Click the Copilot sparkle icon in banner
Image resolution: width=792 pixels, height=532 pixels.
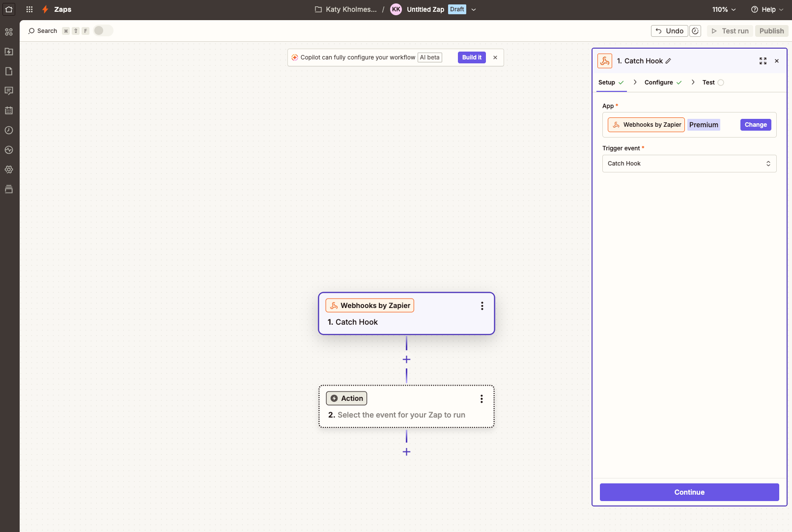click(295, 57)
